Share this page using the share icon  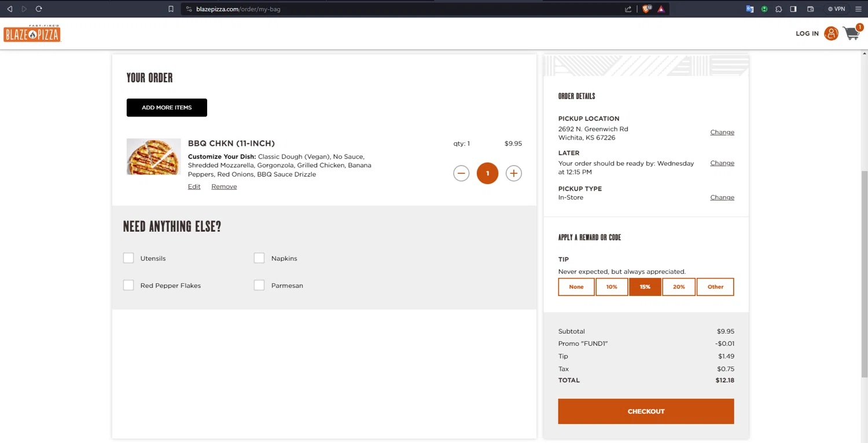[x=628, y=9]
